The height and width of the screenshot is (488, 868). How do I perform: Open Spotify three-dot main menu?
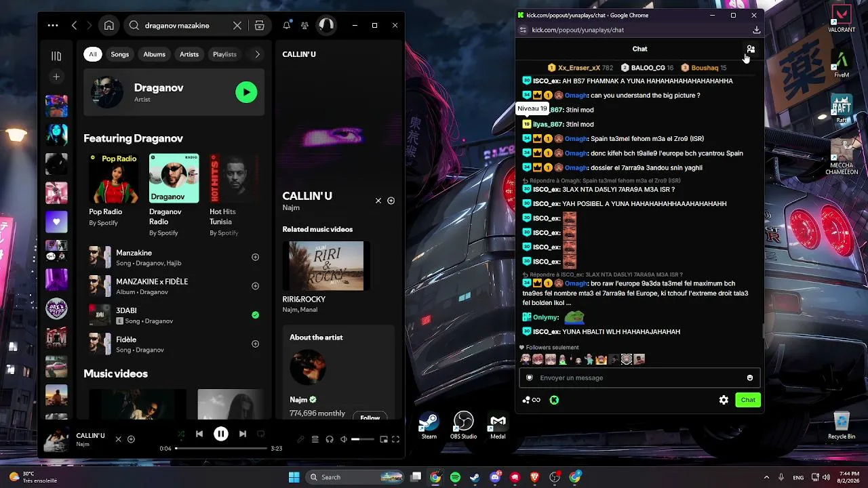[x=53, y=26]
